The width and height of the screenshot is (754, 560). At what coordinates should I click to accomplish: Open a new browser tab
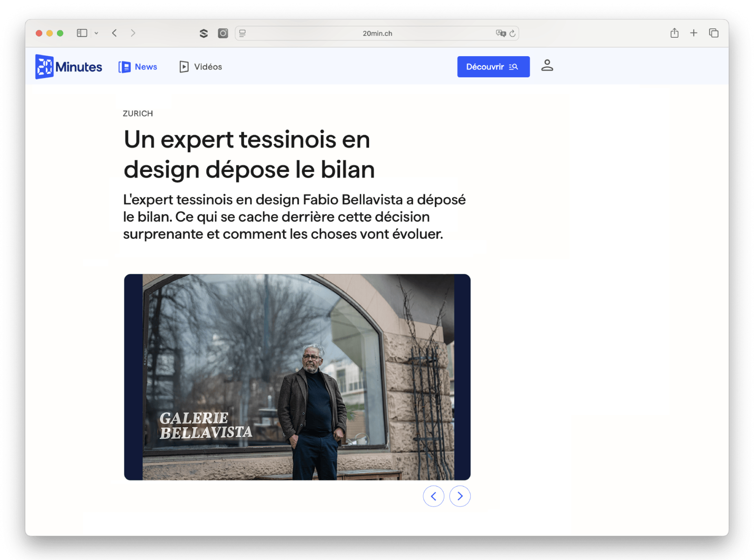pos(694,33)
